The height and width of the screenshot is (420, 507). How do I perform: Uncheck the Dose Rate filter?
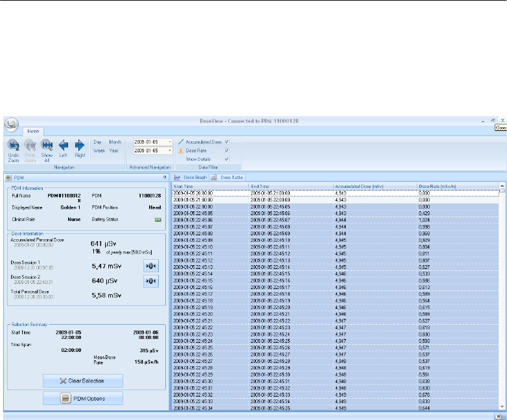coord(227,150)
